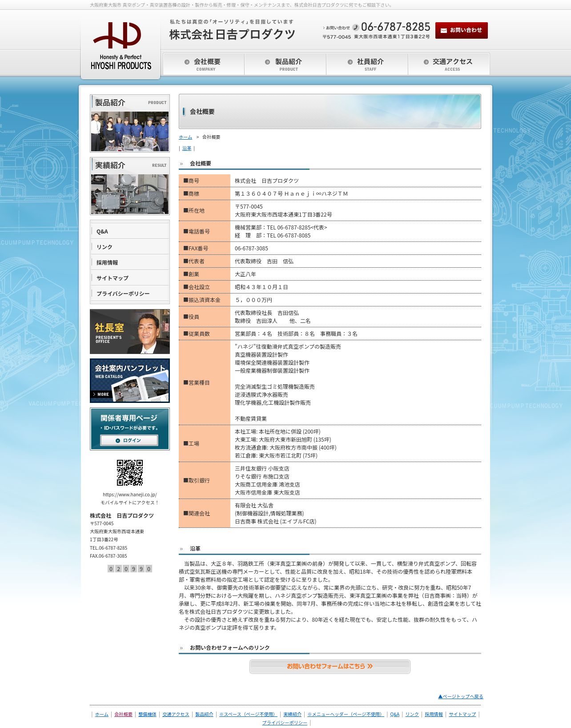
Task: Click the 06-6787-8285 header phone number
Action: pos(395,27)
